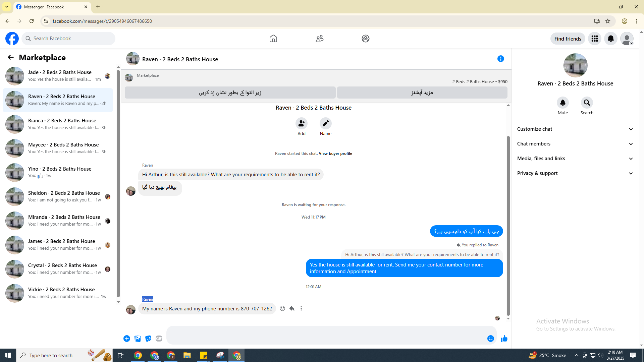Open the emoji picker in composer

[490, 339]
